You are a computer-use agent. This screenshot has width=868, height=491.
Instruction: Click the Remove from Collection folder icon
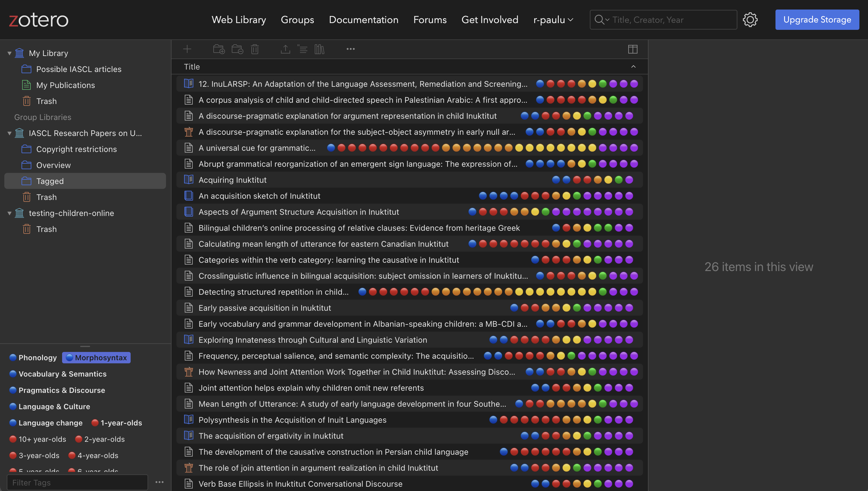click(x=238, y=49)
